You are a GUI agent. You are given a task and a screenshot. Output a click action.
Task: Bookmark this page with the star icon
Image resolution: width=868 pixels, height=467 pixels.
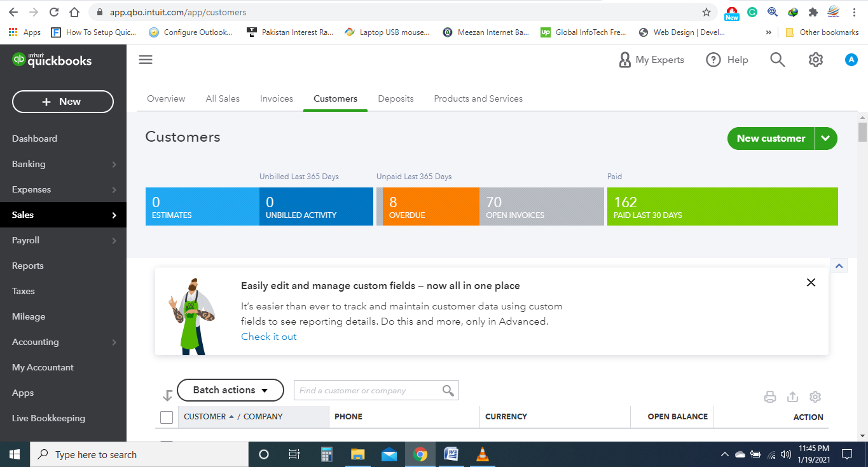tap(706, 12)
